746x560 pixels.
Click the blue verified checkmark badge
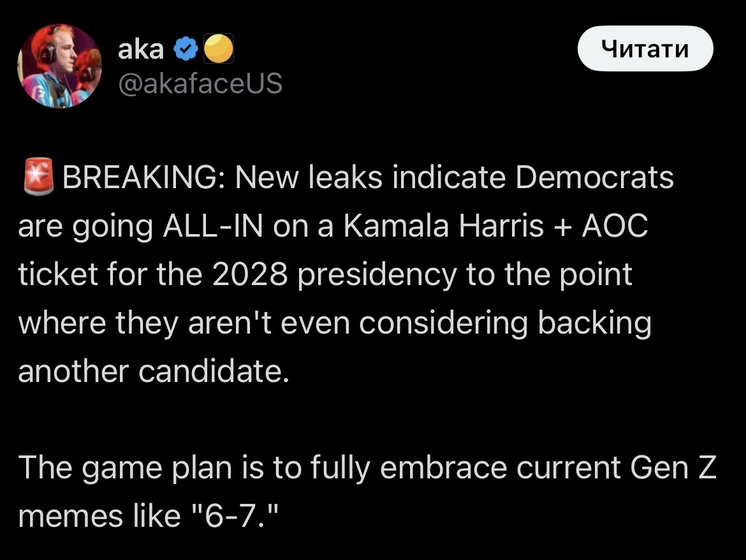tap(186, 49)
